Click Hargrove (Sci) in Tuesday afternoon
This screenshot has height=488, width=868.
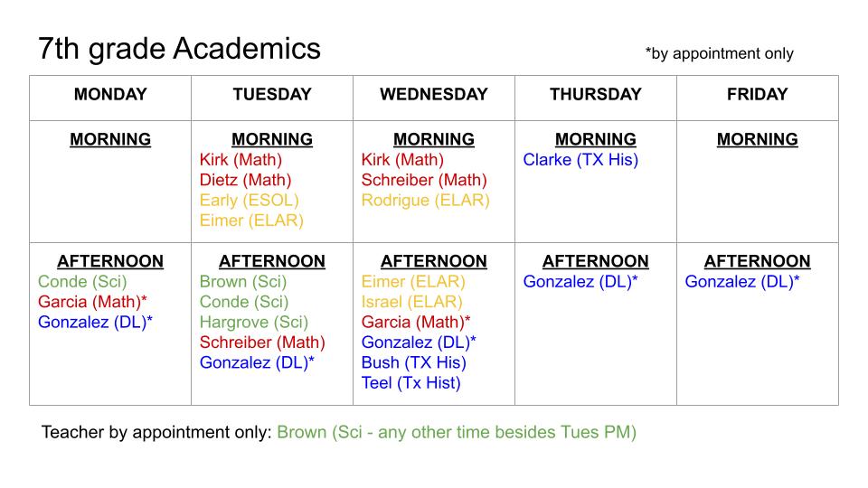coord(254,322)
